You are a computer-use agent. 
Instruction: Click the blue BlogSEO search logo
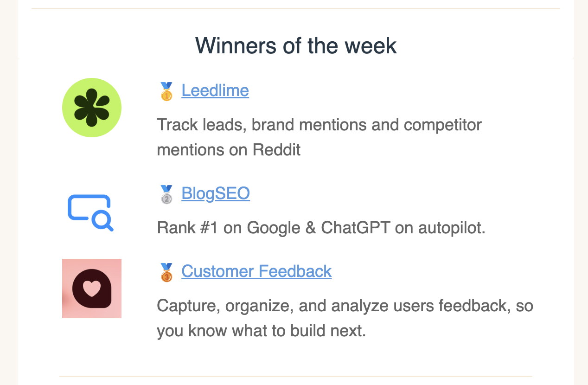91,212
